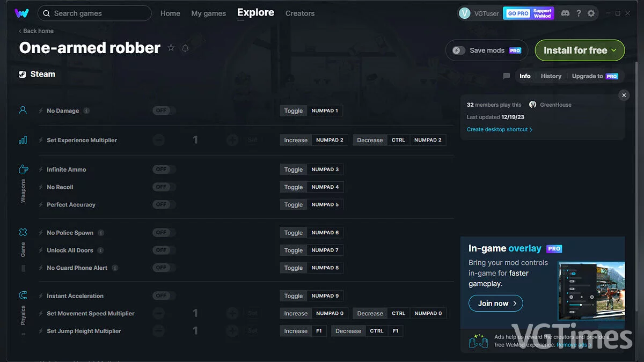
Task: Select the History tab
Action: coord(551,76)
